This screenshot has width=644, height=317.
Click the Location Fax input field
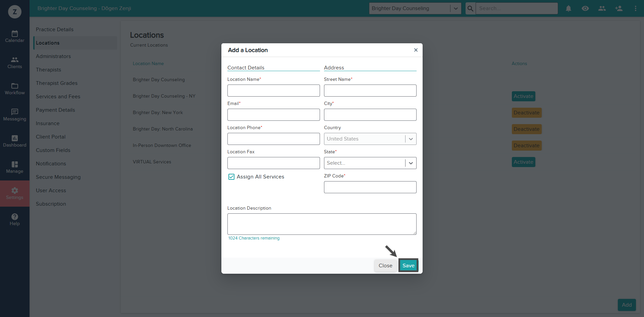click(x=274, y=163)
